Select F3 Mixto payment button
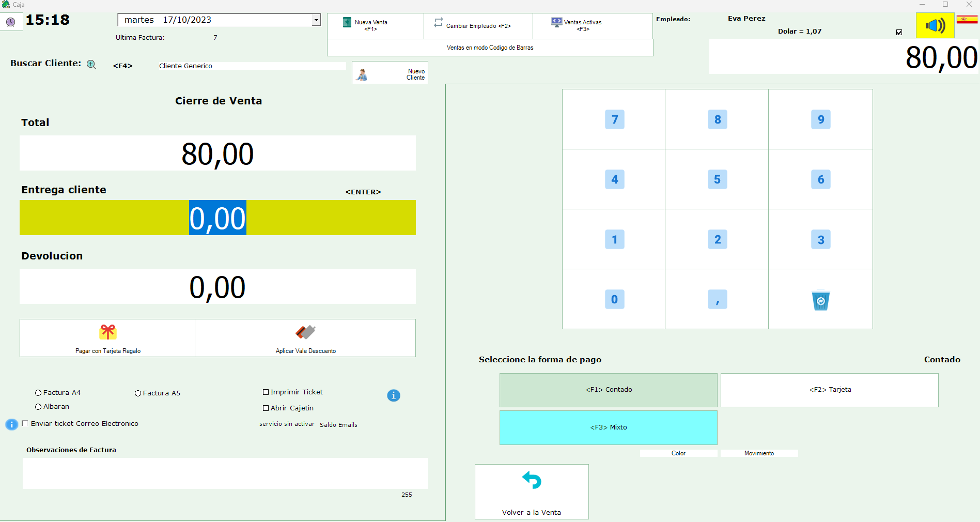 (x=608, y=427)
